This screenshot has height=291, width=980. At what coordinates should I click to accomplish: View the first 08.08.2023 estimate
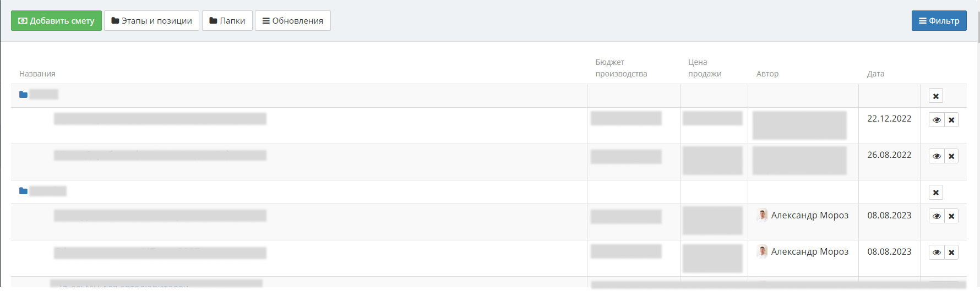pos(936,216)
